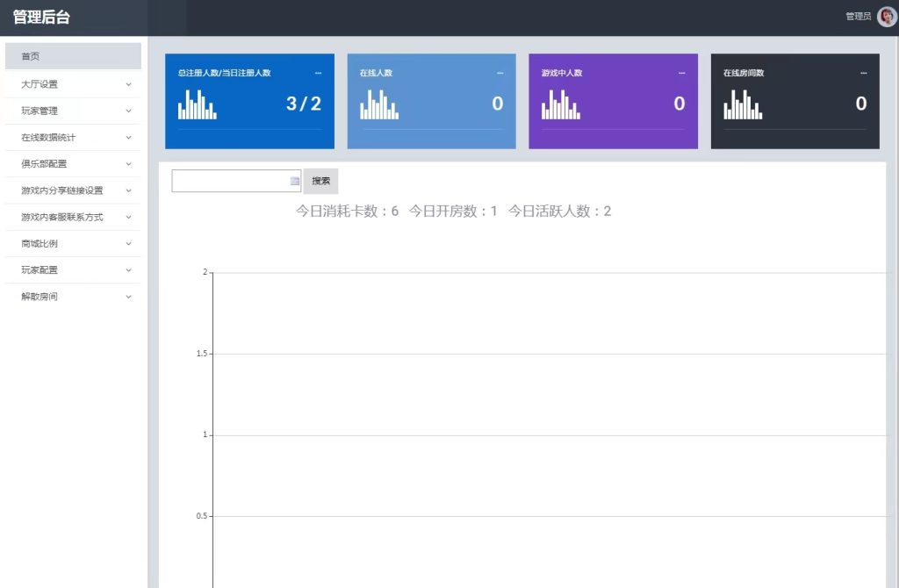Image resolution: width=899 pixels, height=588 pixels.
Task: Click the chart y-axis label 0.5
Action: [x=202, y=516]
